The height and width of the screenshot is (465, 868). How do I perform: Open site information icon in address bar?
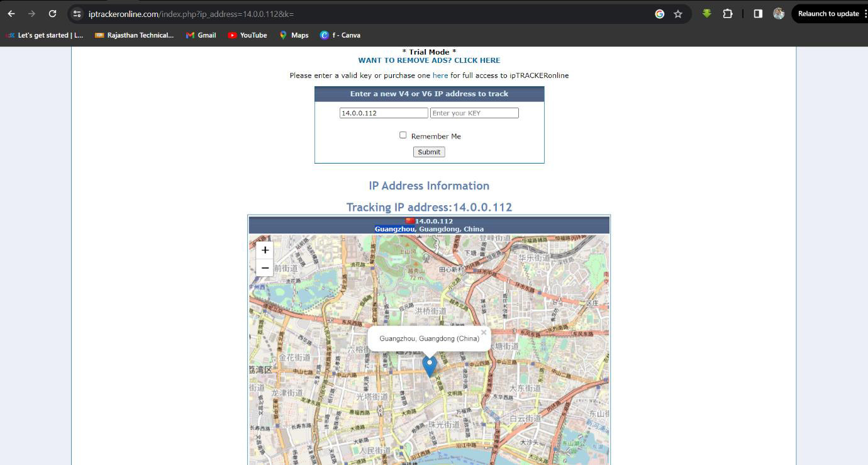pos(77,14)
